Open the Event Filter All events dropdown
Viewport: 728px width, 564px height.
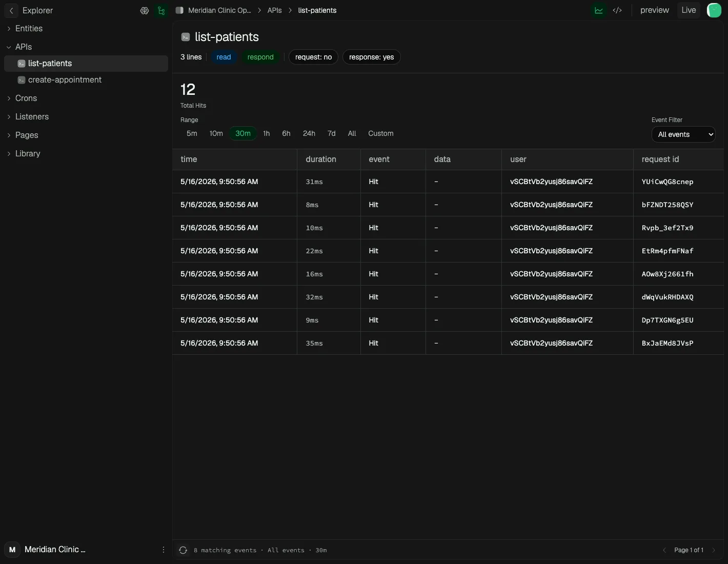683,134
